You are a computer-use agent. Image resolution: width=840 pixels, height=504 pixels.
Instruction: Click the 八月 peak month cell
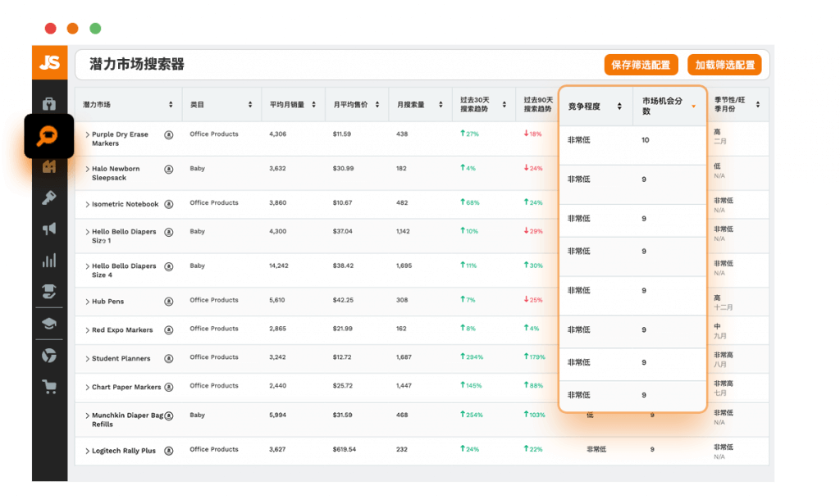pos(720,365)
